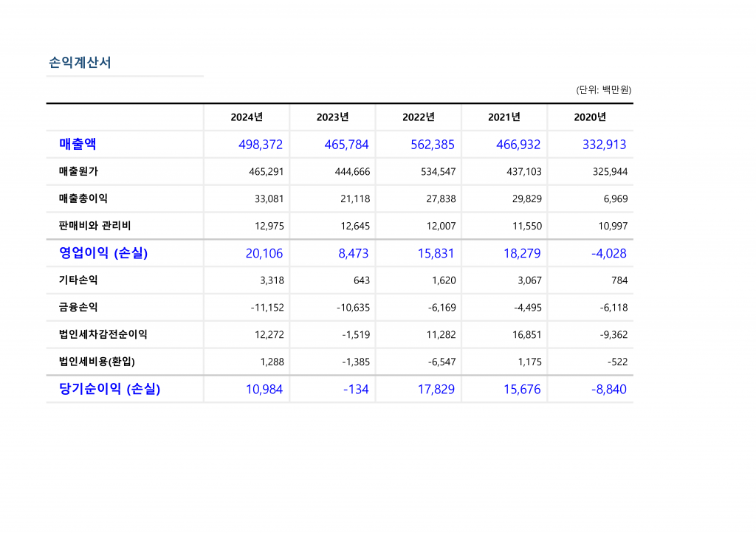This screenshot has width=756, height=535.
Task: Select the 매출원가 row label
Action: tap(78, 171)
